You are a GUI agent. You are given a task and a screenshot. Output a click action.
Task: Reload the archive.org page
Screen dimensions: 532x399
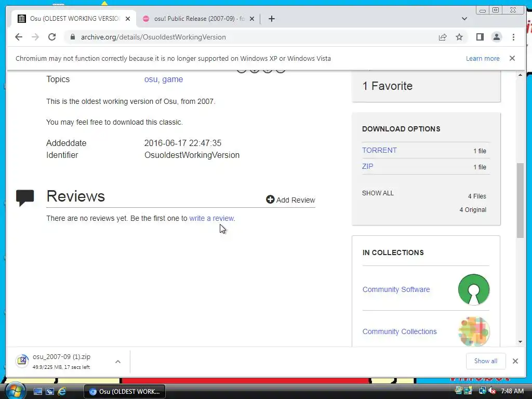52,37
